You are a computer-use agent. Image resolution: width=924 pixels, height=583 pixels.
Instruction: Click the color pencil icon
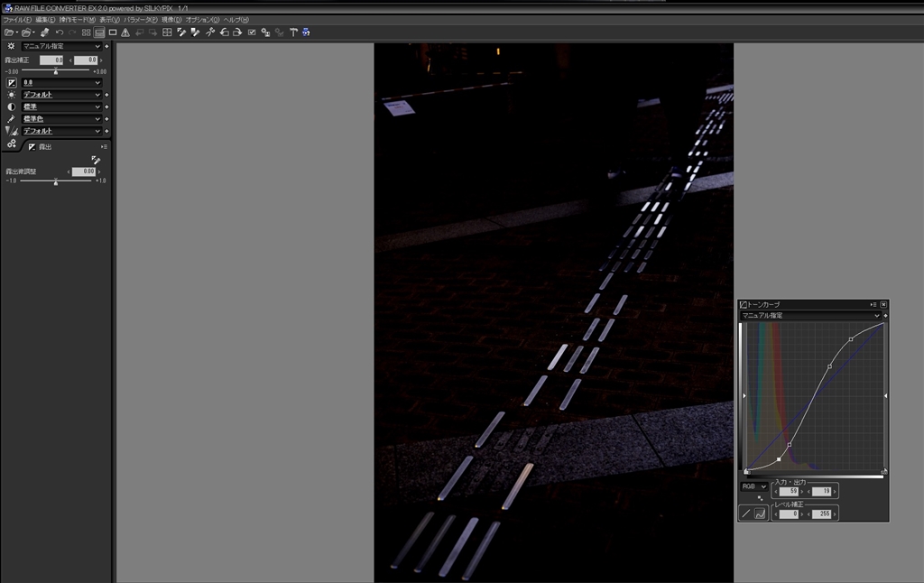tap(11, 118)
